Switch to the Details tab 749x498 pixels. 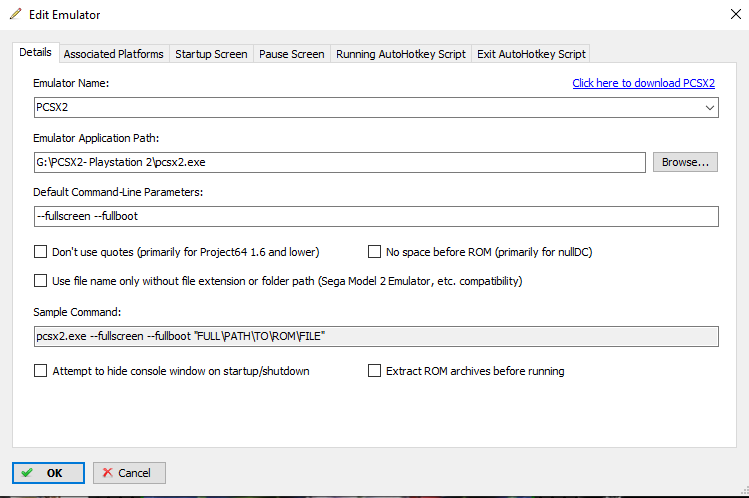coord(35,53)
